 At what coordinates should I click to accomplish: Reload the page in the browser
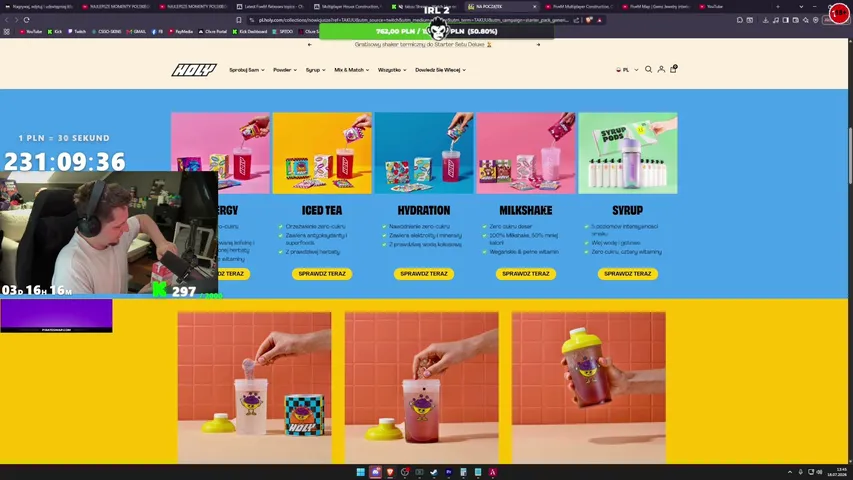[26, 20]
